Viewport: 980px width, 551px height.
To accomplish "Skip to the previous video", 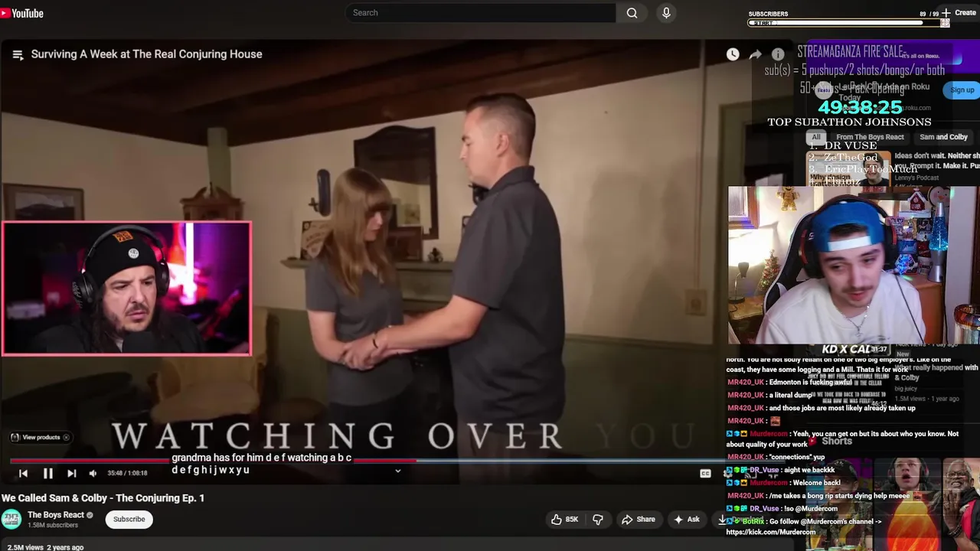I will point(23,474).
